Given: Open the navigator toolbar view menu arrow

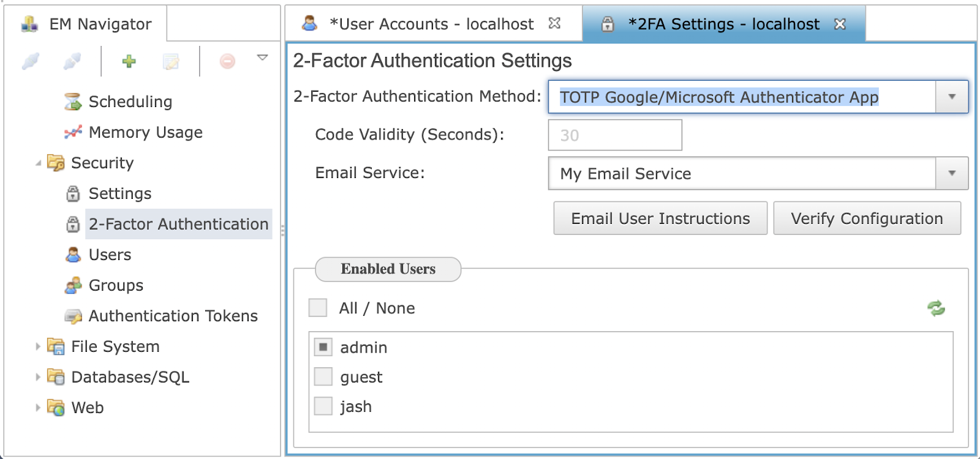Looking at the screenshot, I should pos(263,58).
